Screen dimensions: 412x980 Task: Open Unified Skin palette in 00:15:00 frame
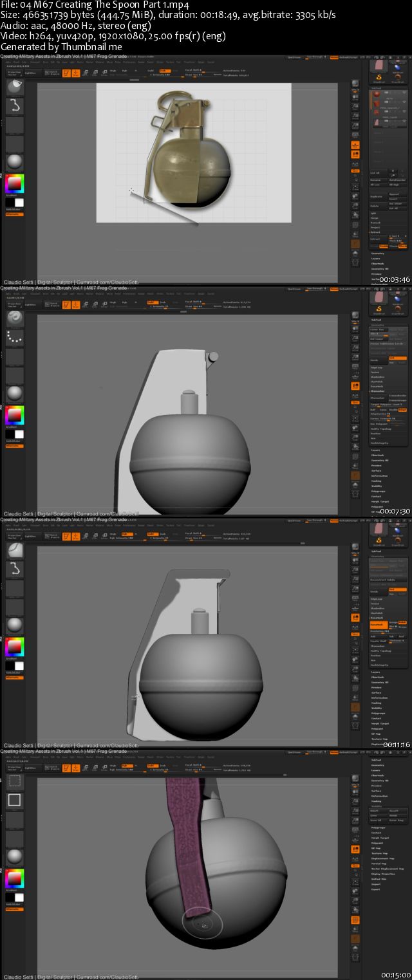coord(379,879)
